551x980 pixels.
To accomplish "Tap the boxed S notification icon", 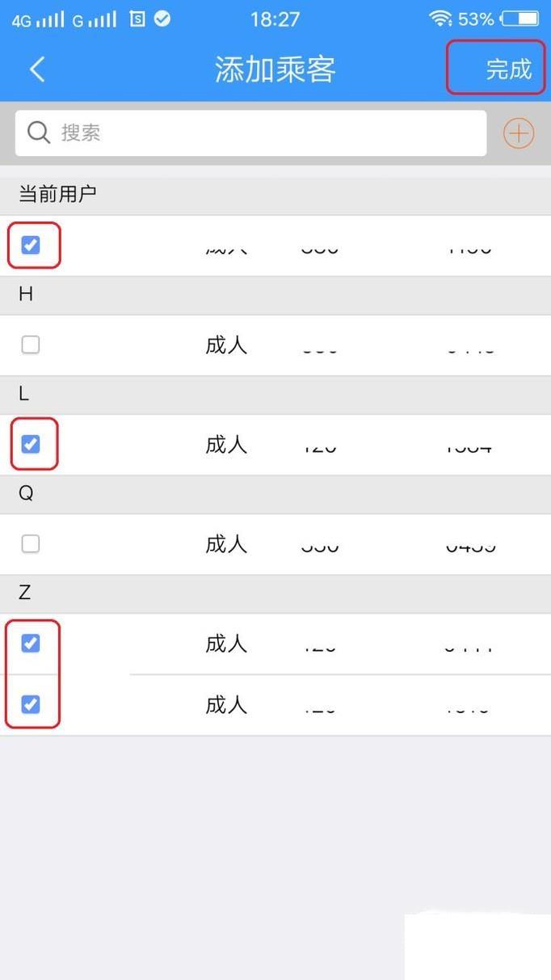I will [137, 19].
